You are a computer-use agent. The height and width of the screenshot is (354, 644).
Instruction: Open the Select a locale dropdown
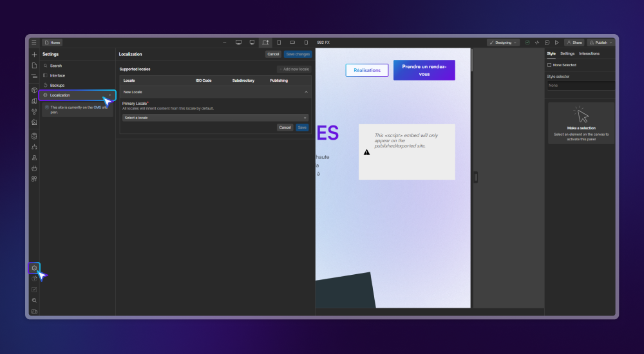click(215, 117)
